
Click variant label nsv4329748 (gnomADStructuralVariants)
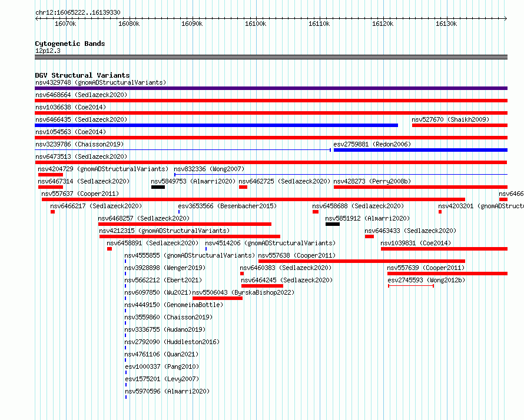101,82
